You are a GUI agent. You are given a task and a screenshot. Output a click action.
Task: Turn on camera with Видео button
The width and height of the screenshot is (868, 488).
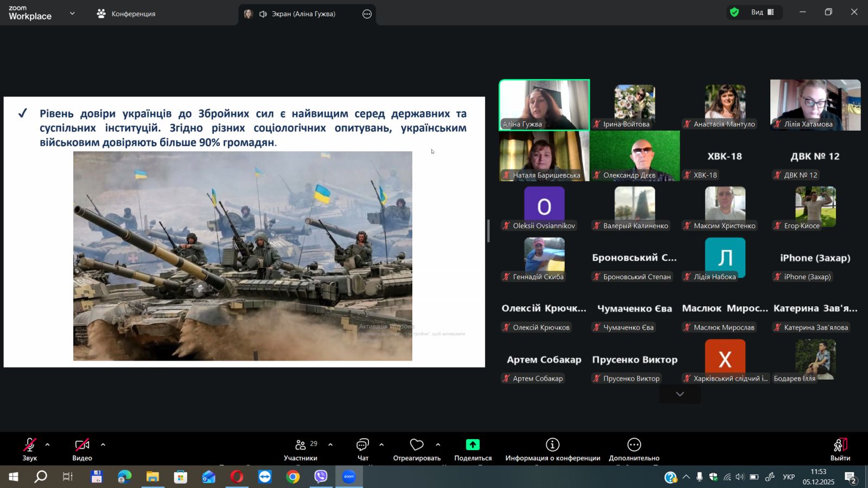pyautogui.click(x=82, y=450)
